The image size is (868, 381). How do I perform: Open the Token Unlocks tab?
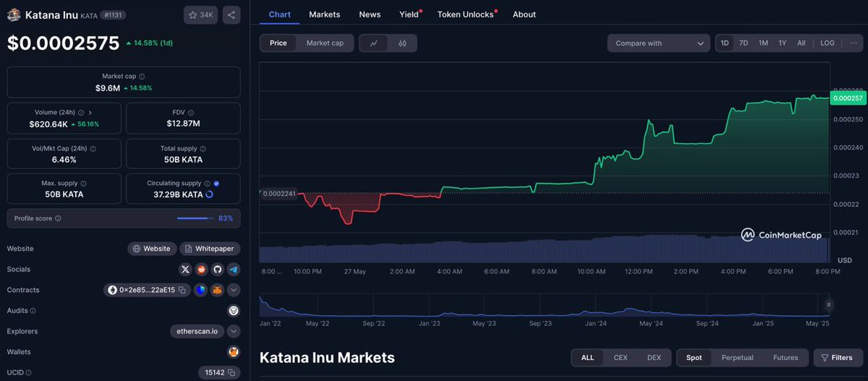pyautogui.click(x=466, y=14)
